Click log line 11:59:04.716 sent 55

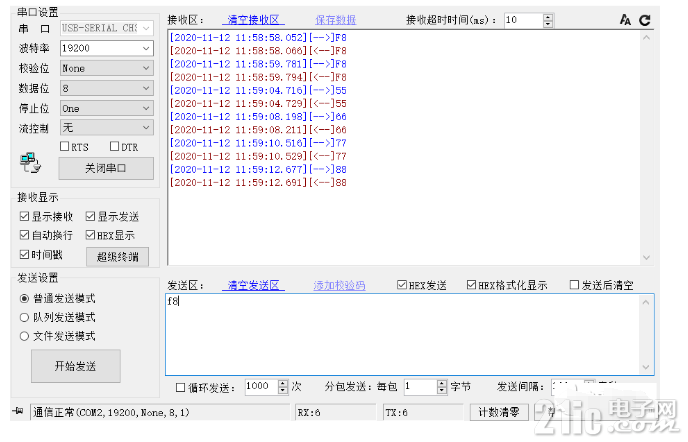258,90
